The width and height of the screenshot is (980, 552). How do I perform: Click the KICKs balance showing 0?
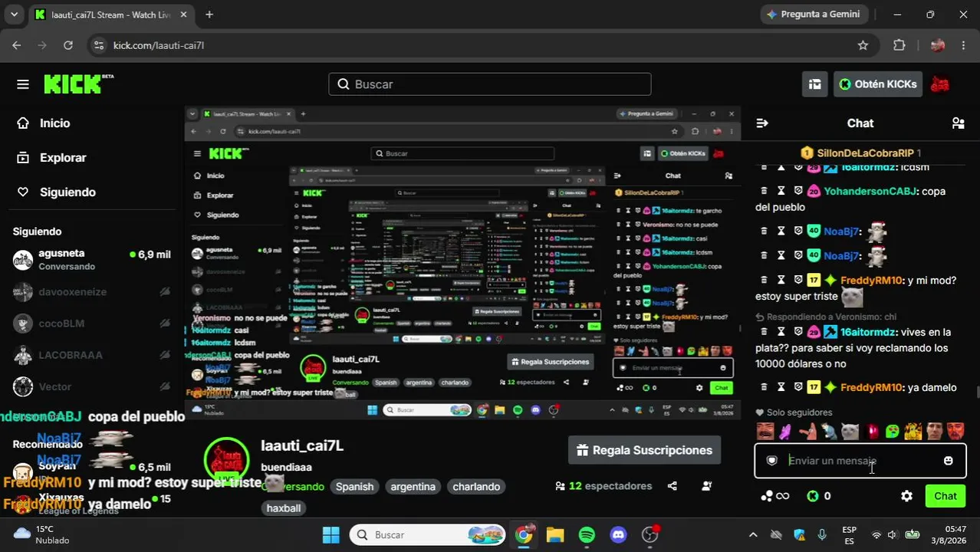[x=819, y=496]
